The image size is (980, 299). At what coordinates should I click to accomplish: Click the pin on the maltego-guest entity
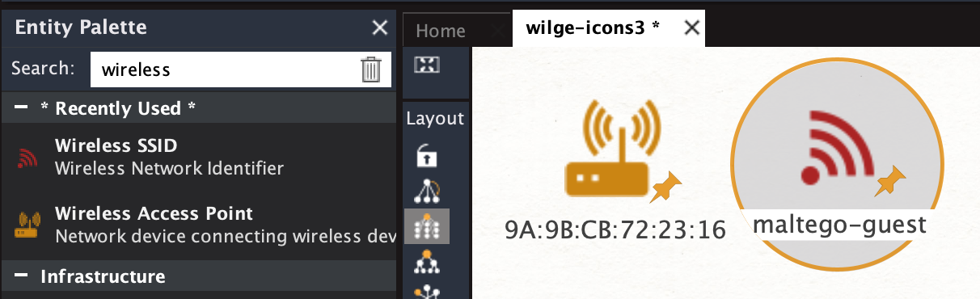point(892,181)
